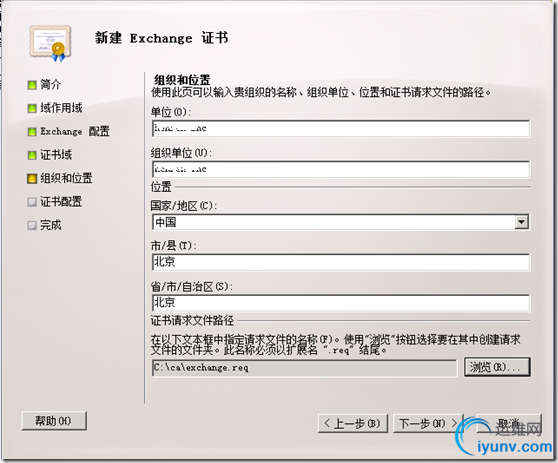
Task: Select the 域作用域 step in the sidebar
Action: (61, 108)
